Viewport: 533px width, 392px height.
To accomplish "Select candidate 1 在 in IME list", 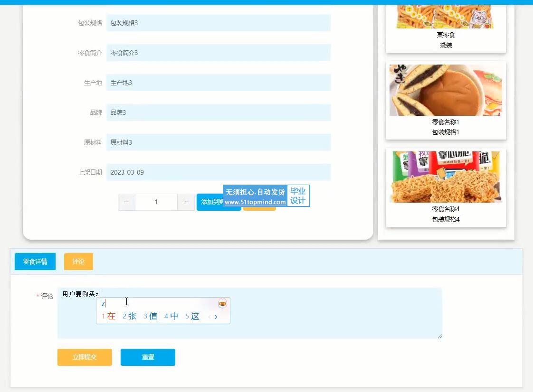I will point(109,316).
